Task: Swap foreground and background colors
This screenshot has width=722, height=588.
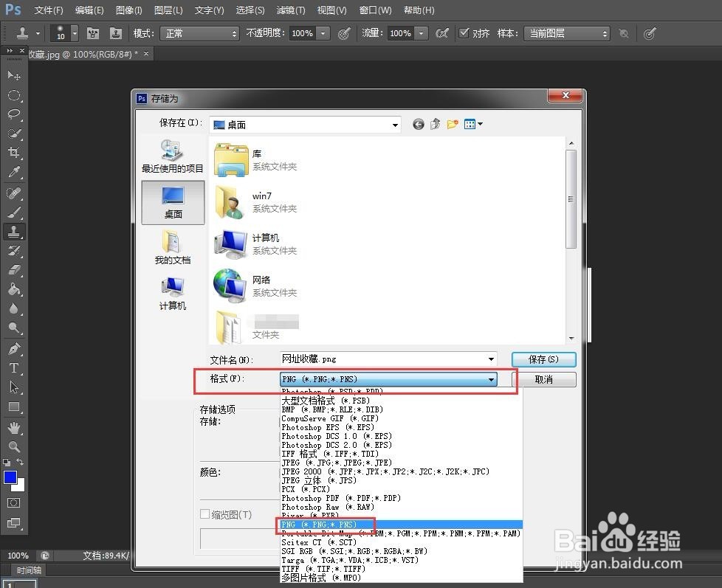Action: point(20,462)
